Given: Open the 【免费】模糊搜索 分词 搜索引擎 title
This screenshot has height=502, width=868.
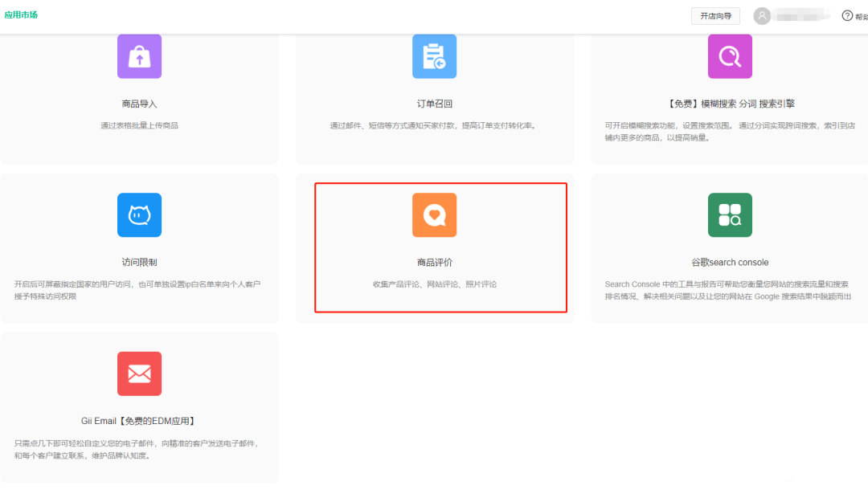Looking at the screenshot, I should 731,104.
